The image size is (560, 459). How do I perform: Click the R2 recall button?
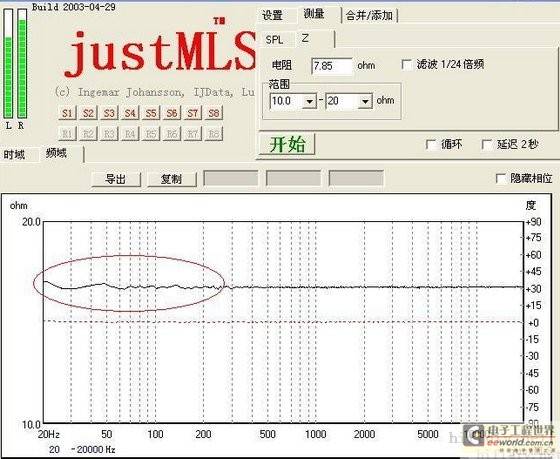(x=88, y=134)
